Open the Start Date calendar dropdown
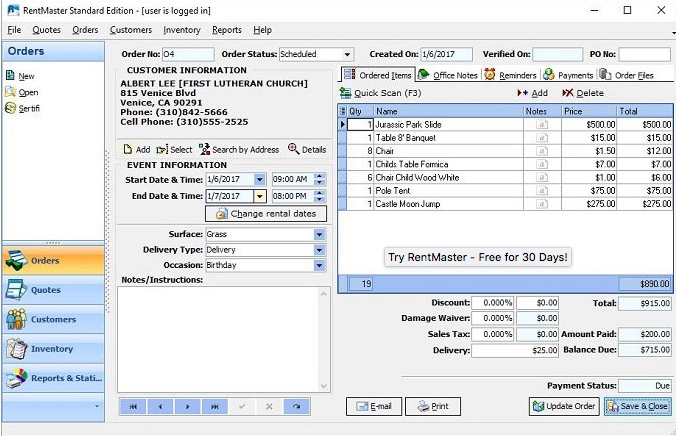Image resolution: width=676 pixels, height=436 pixels. tap(260, 179)
